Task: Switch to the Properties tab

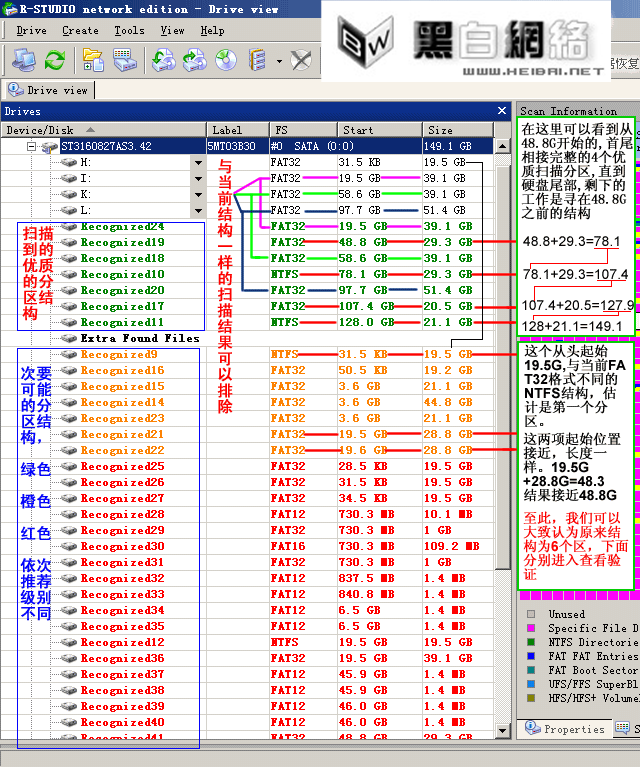Action: point(566,729)
